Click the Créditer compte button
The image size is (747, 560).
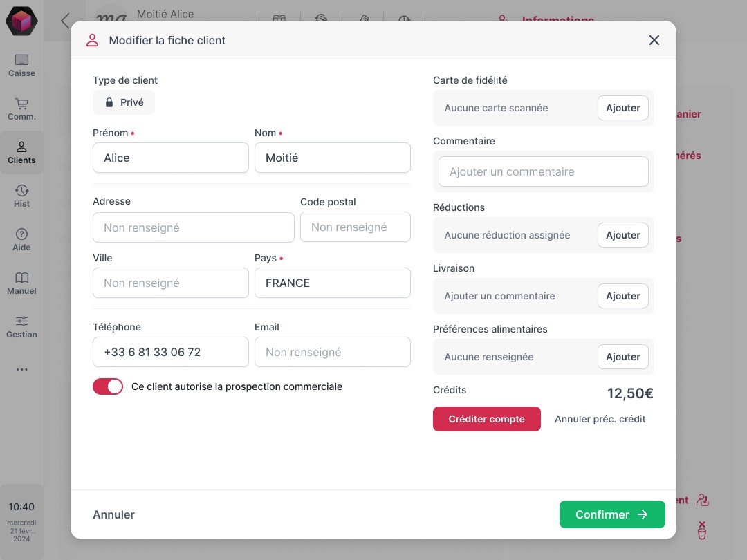tap(487, 419)
